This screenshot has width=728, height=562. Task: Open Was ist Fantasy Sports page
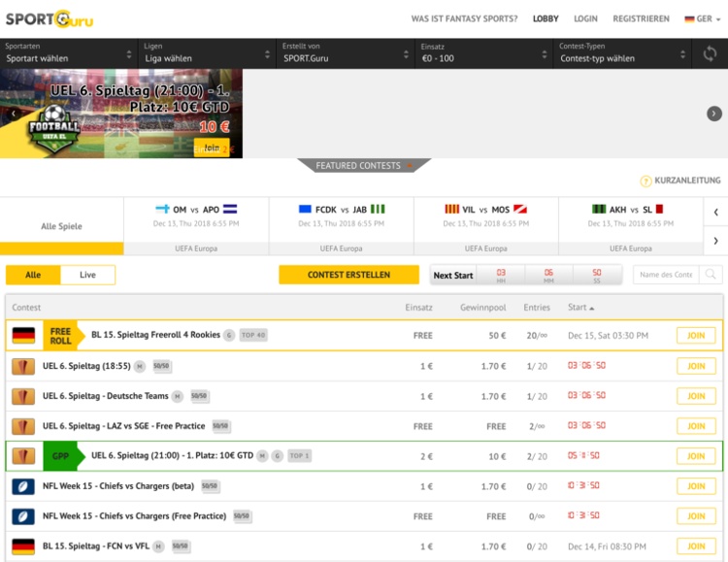pos(464,19)
